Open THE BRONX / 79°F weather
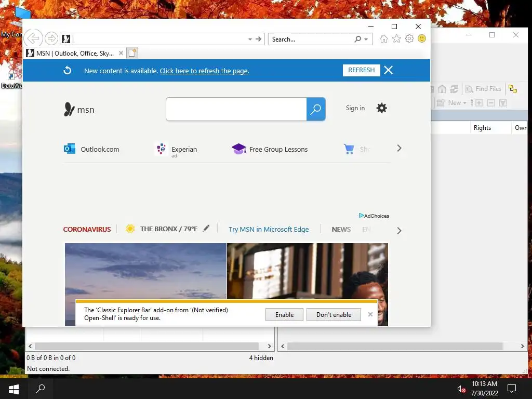 (162, 229)
